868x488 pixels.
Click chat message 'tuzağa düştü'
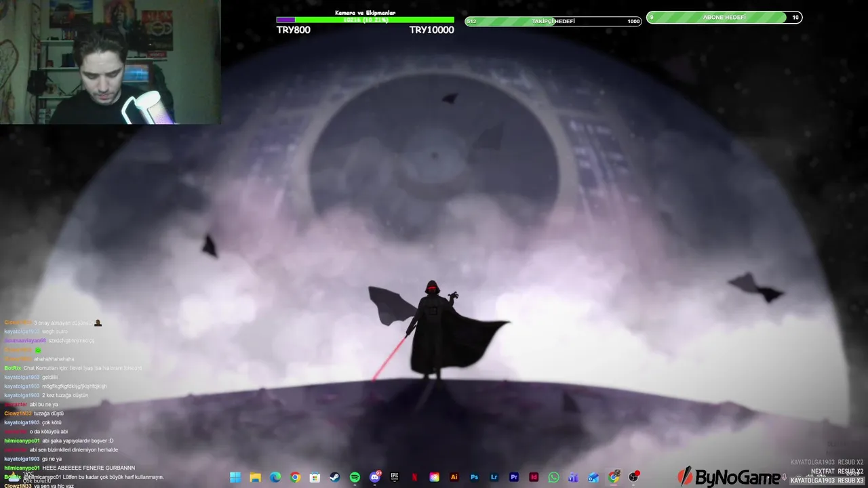[x=49, y=413]
